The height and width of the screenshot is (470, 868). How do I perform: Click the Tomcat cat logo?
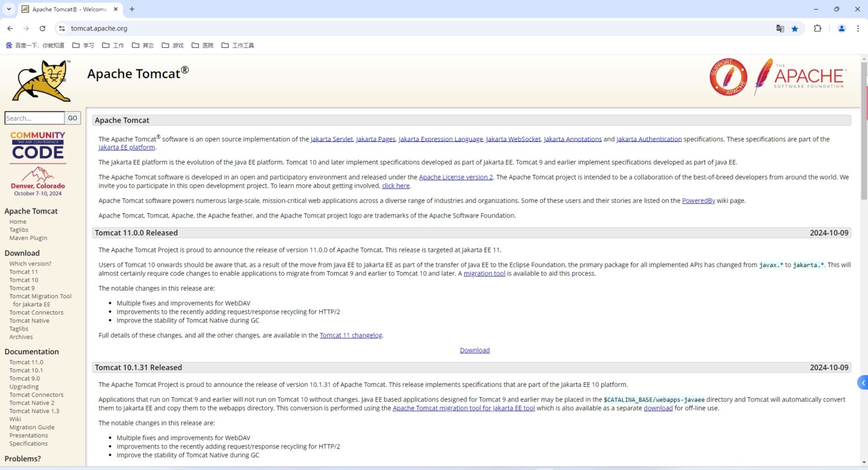point(42,81)
